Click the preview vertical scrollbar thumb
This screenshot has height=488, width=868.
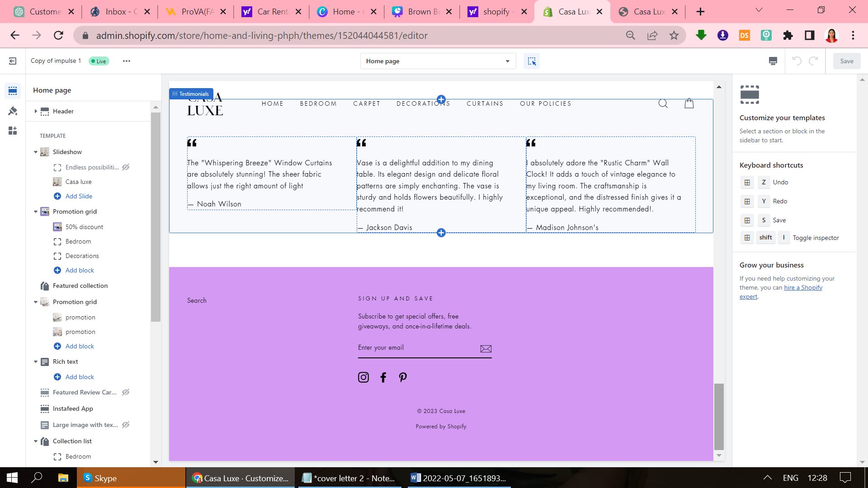[719, 416]
